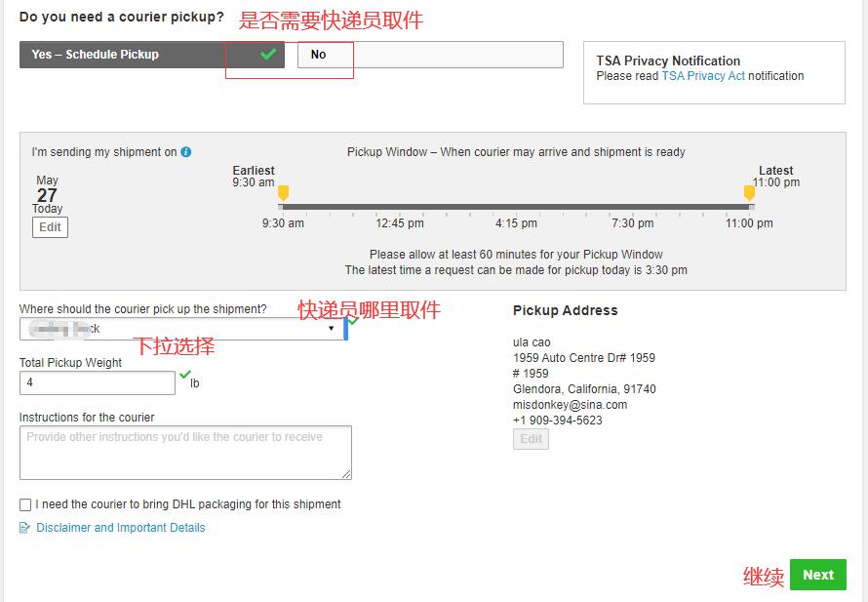Viewport: 868px width, 602px height.
Task: Click green check beside pickup weight
Action: click(184, 375)
